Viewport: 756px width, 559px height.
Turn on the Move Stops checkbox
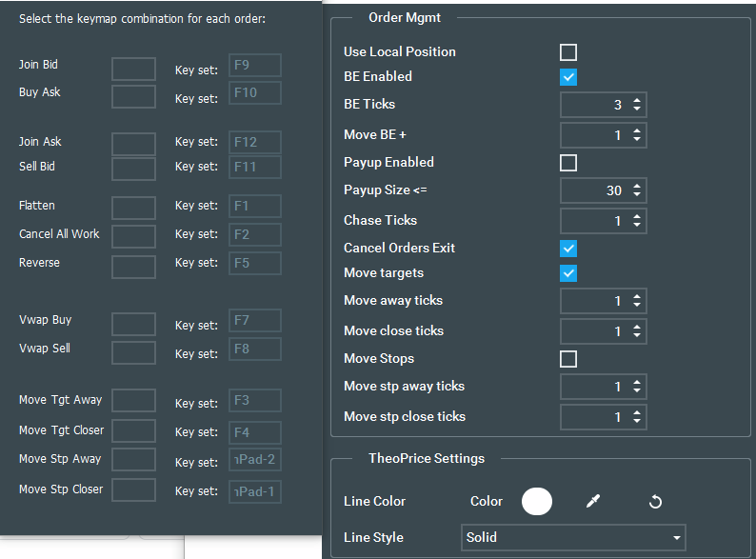[x=568, y=359]
